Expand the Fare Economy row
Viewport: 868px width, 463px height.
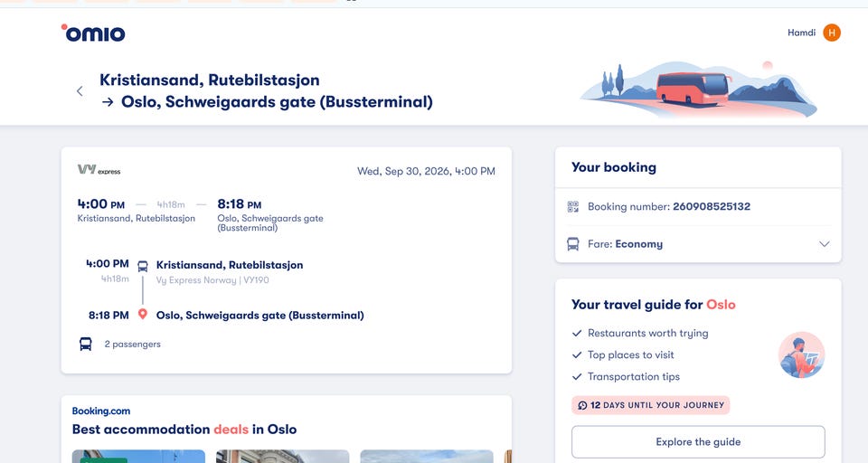click(698, 244)
